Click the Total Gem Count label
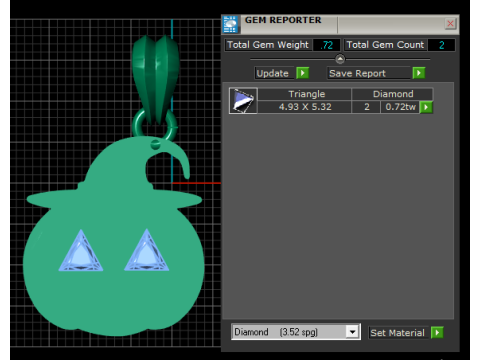 385,45
